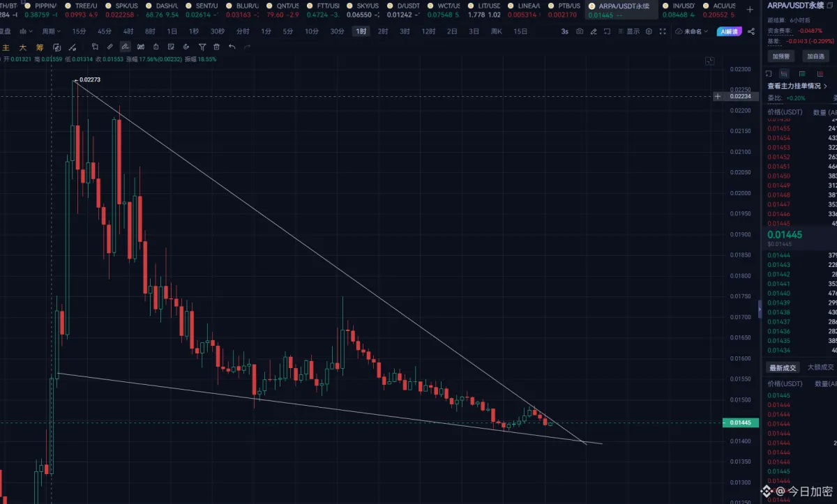Click the 加预警 add alert button
Image resolution: width=837 pixels, height=504 pixels.
click(781, 56)
